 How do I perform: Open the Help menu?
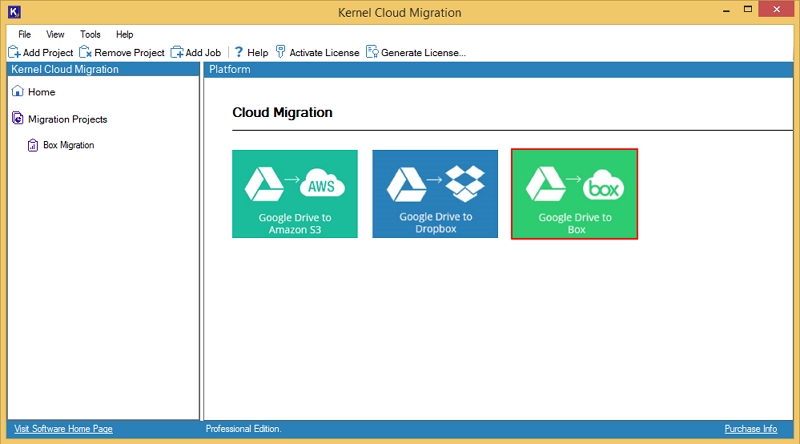pos(124,34)
